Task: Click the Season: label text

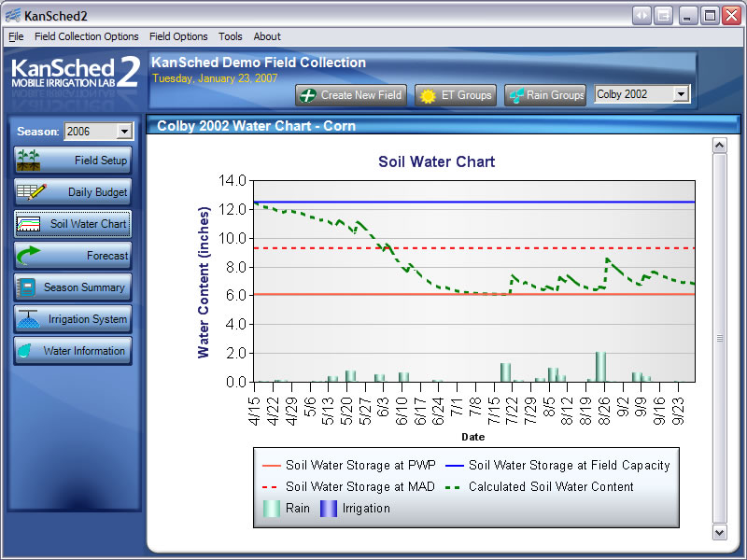Action: tap(38, 132)
